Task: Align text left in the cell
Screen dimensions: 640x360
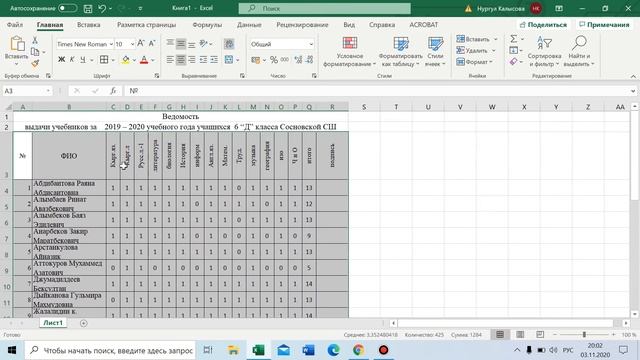Action: point(170,60)
